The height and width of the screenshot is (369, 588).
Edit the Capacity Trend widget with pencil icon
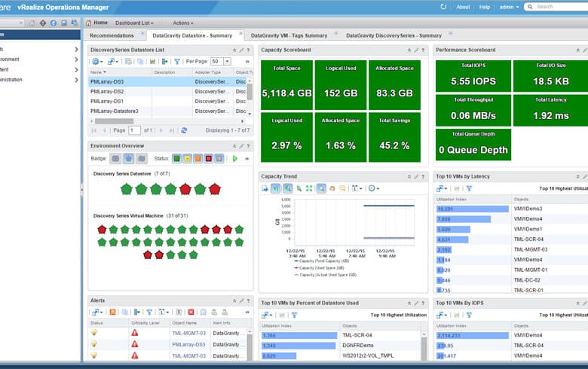point(416,177)
